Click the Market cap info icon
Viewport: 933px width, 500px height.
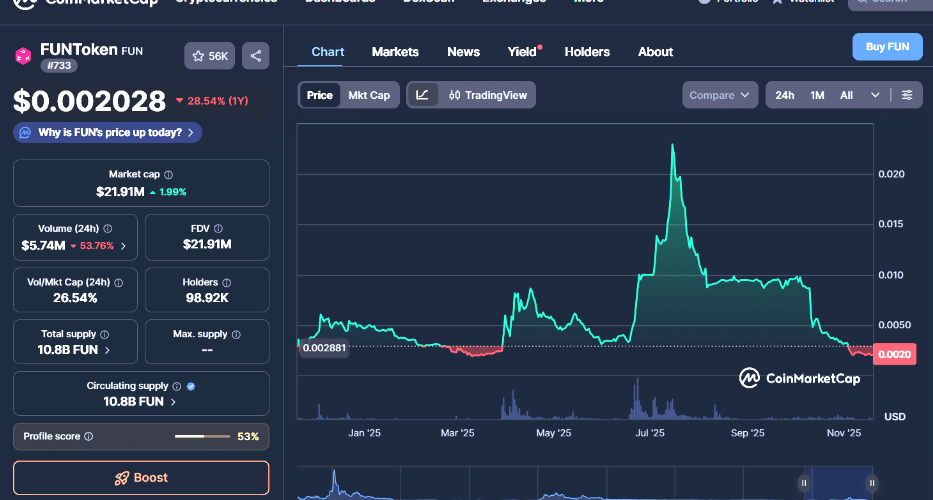point(168,174)
